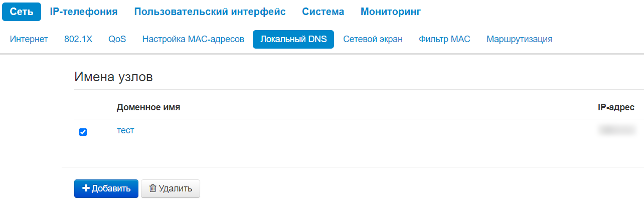Viewport: 644px width, 206px height.
Task: Click the Доменное имя column header
Action: pos(148,107)
